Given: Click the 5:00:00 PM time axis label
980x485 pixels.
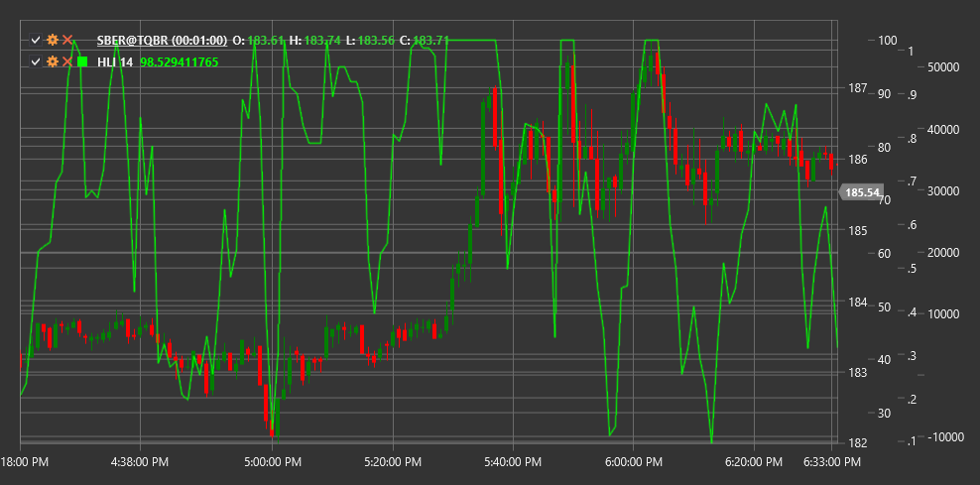Looking at the screenshot, I should pyautogui.click(x=273, y=462).
